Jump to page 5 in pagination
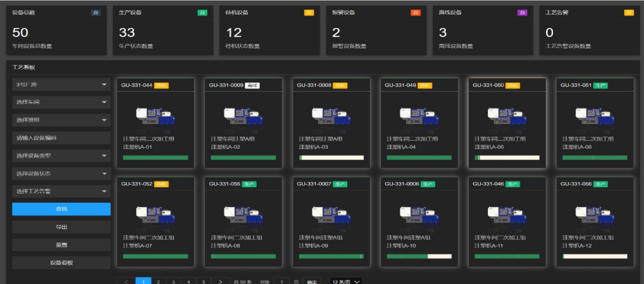 (x=204, y=281)
